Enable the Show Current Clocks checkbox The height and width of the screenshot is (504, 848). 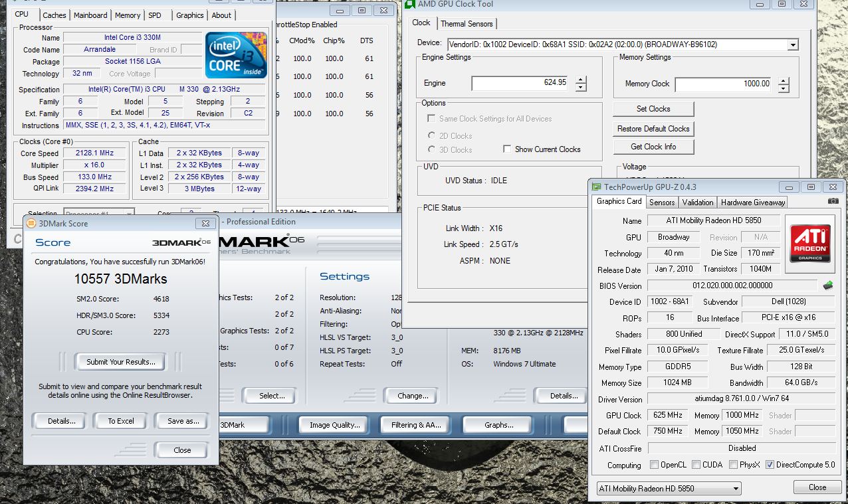click(507, 149)
